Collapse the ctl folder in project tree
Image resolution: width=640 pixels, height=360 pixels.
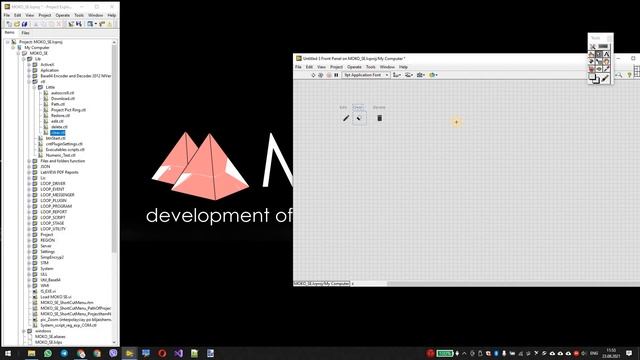(x=29, y=82)
